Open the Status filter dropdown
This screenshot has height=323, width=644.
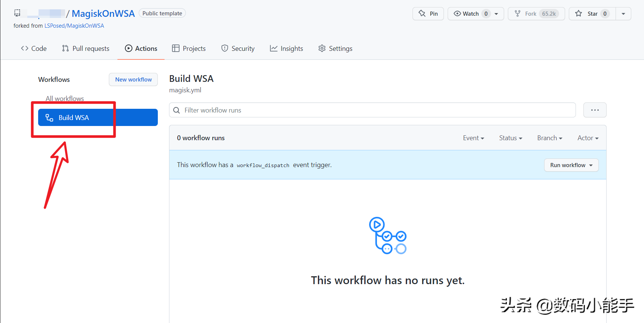coord(510,138)
